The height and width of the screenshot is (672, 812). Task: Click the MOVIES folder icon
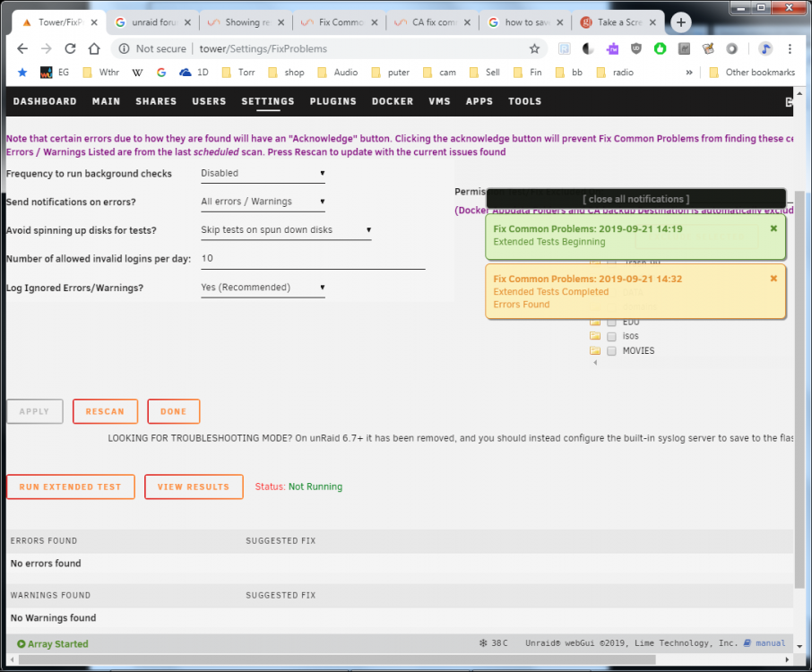[595, 350]
